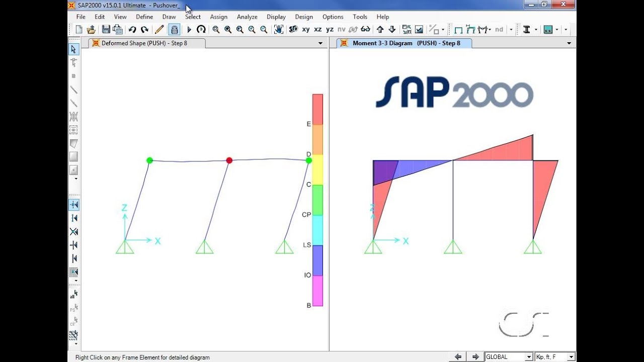
Task: Activate the Pan hand tool
Action: 278,30
